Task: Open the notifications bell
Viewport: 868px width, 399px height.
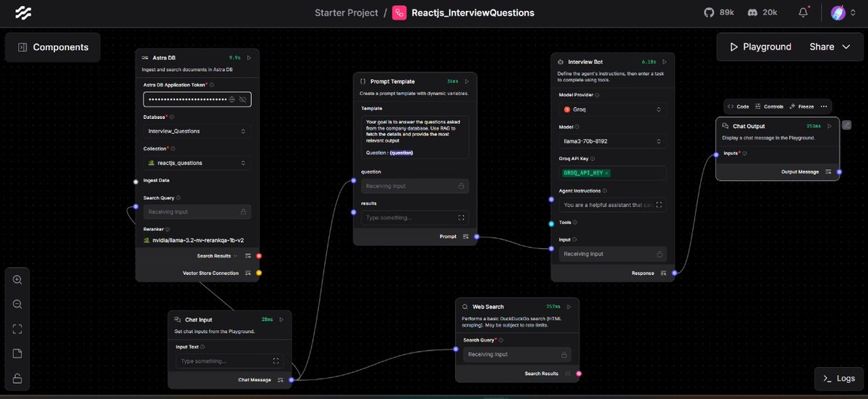Action: pyautogui.click(x=803, y=12)
